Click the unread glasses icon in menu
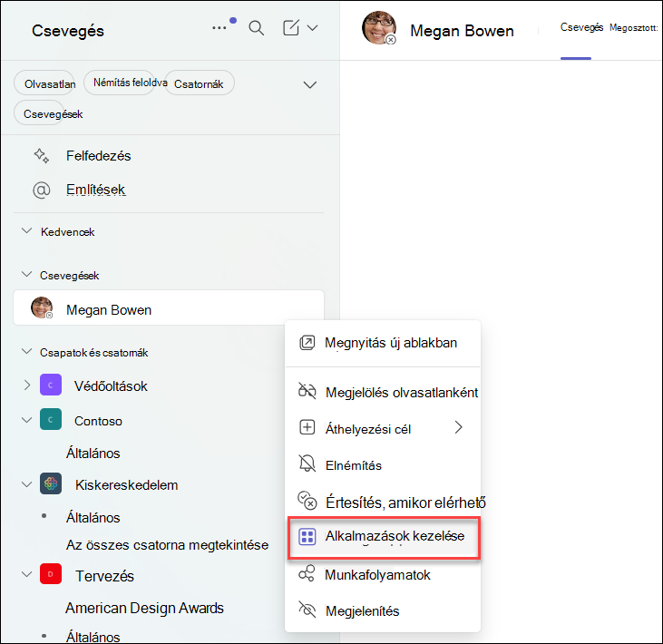The height and width of the screenshot is (644, 663). point(307,391)
